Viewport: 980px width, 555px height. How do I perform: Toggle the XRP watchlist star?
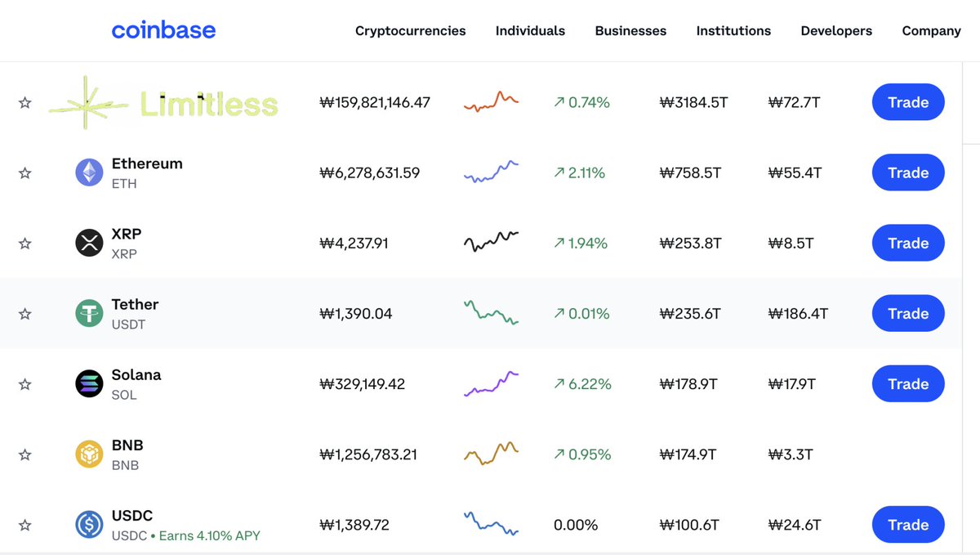pos(25,243)
